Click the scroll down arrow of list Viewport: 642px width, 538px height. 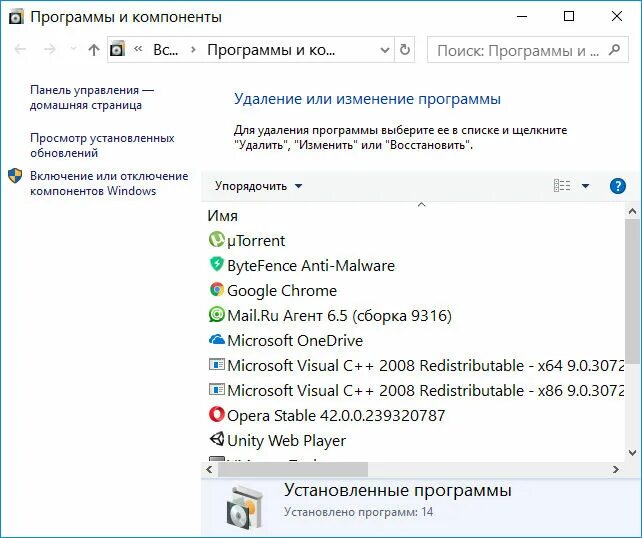632,453
